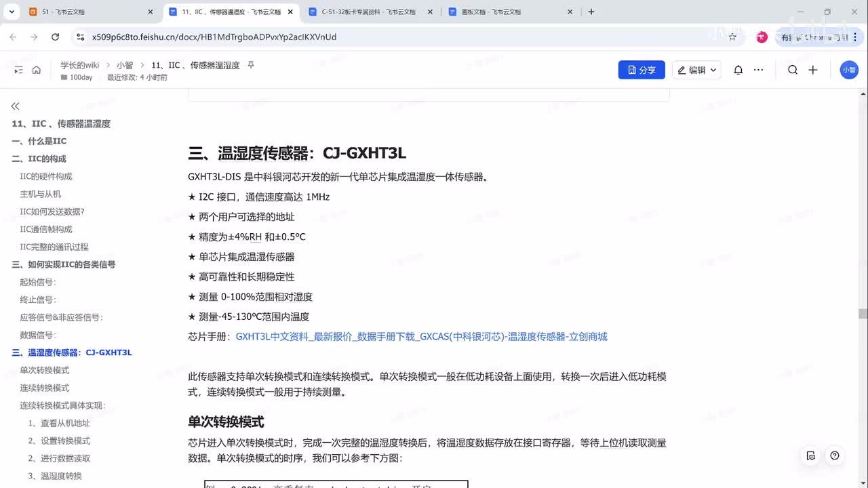This screenshot has height=488, width=868.
Task: Jump to '连续转换模式具体实现:' in outline
Action: (63, 405)
